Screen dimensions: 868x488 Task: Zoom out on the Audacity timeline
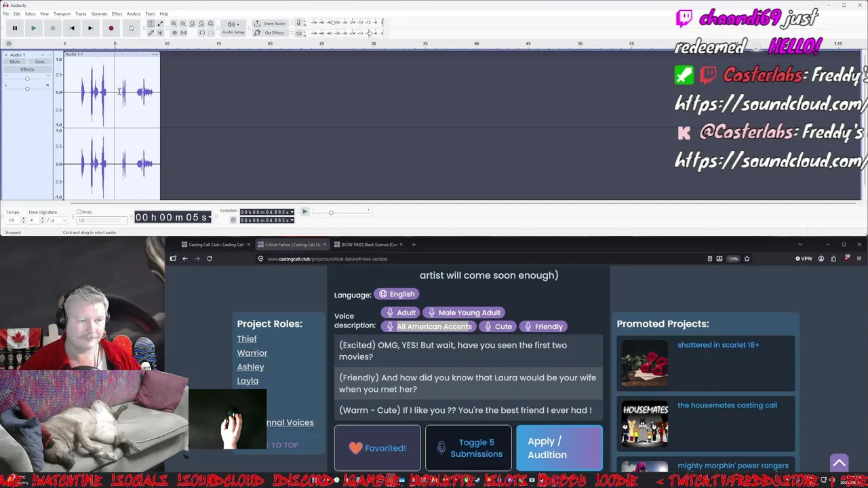click(x=183, y=24)
